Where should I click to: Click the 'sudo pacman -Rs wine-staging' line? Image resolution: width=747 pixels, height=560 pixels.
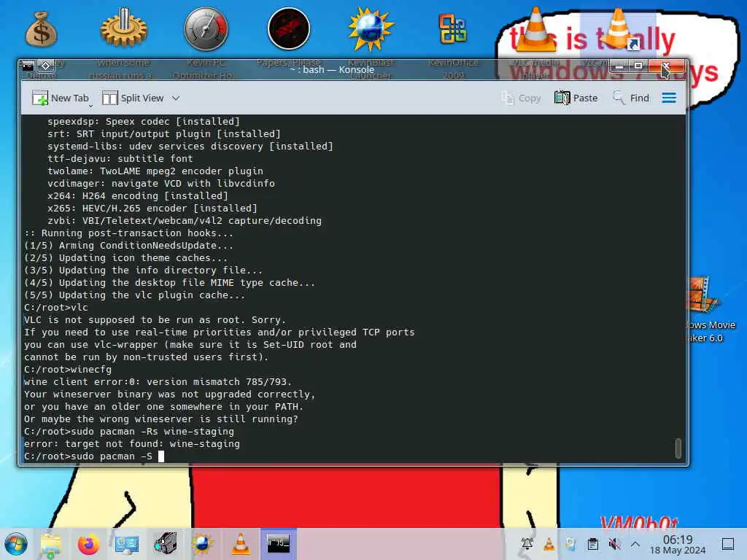pyautogui.click(x=129, y=432)
